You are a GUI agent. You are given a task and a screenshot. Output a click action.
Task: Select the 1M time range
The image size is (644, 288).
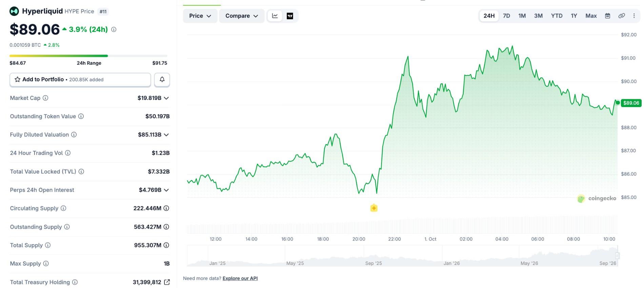(522, 16)
